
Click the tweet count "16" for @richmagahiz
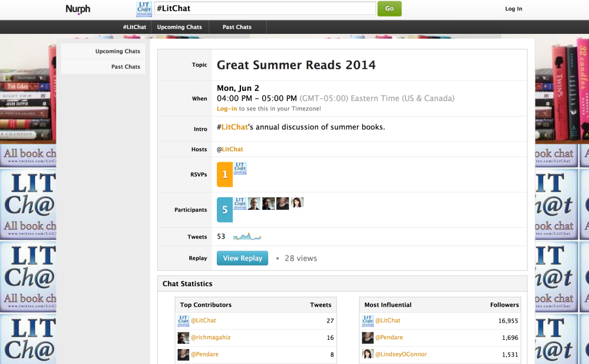[x=330, y=338]
